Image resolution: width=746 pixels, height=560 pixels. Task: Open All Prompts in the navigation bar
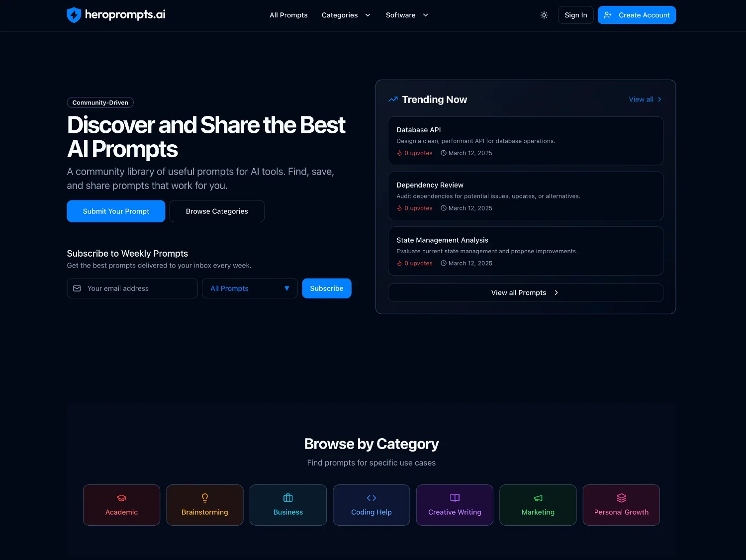click(288, 15)
